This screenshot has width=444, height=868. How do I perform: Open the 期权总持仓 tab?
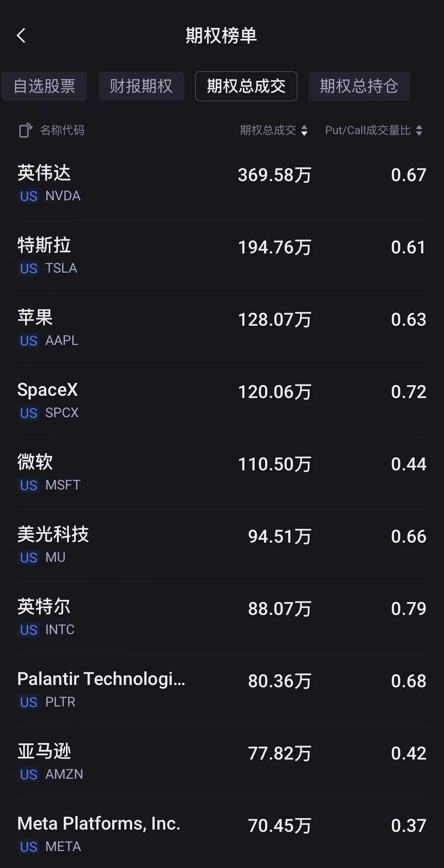[359, 86]
